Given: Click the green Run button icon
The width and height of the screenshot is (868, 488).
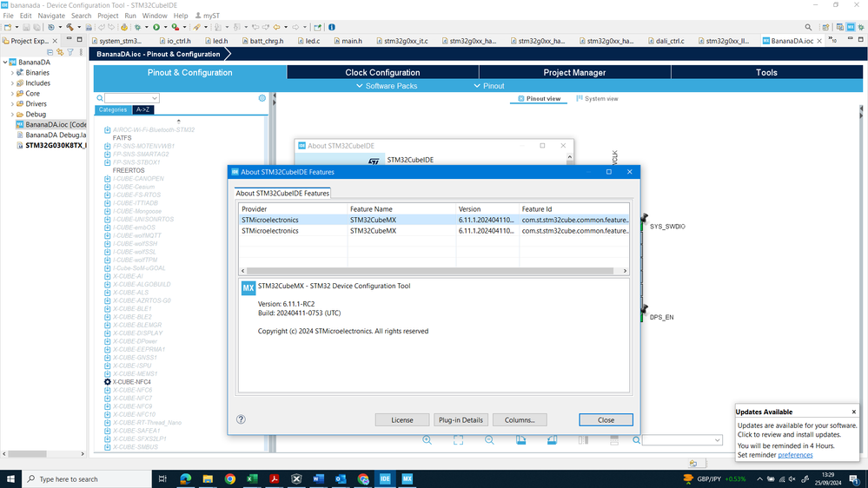Looking at the screenshot, I should 156,27.
